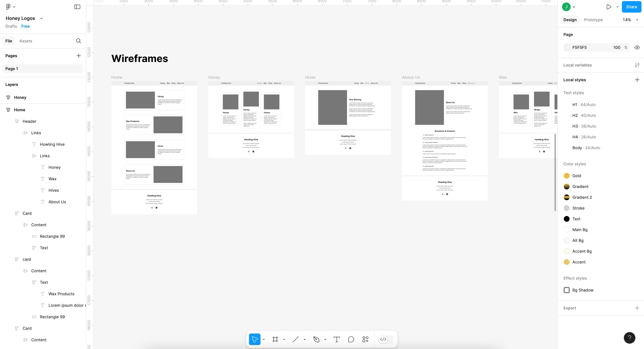This screenshot has height=349, width=644.
Task: Click the Drafts location link
Action: coord(11,26)
